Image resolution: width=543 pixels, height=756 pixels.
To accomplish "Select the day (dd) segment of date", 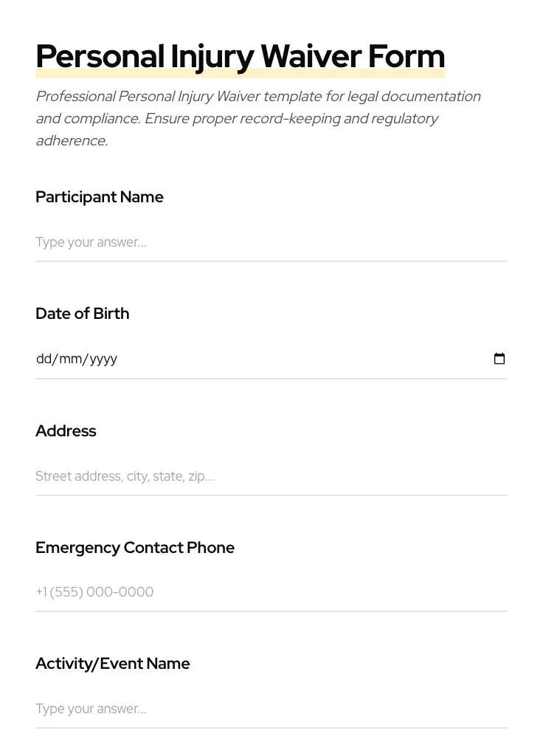I will pyautogui.click(x=44, y=359).
